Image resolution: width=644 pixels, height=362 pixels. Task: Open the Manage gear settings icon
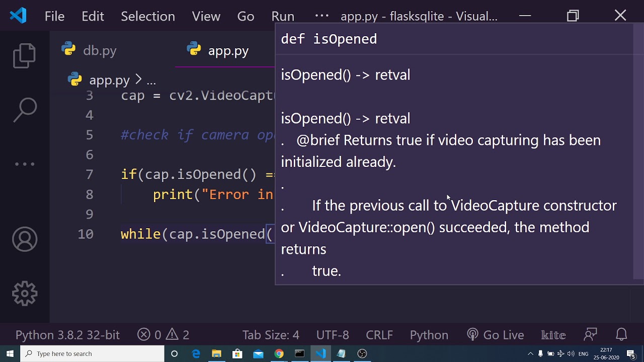coord(25,293)
